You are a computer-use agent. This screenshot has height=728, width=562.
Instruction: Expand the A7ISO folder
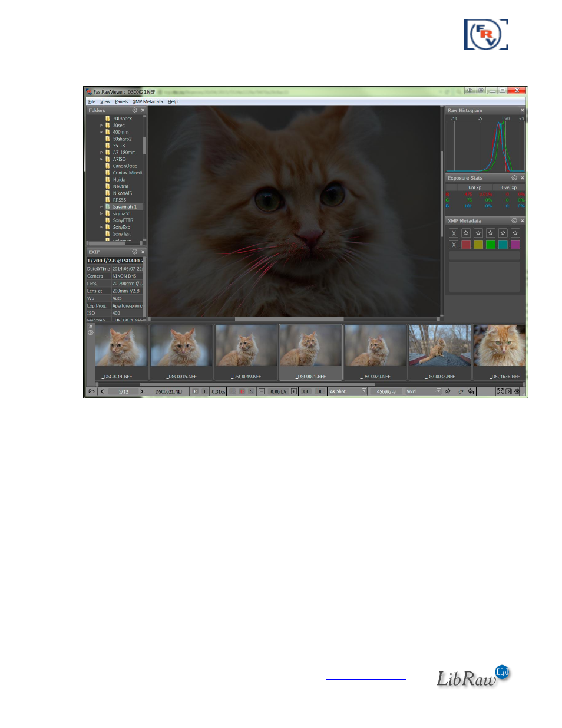101,159
